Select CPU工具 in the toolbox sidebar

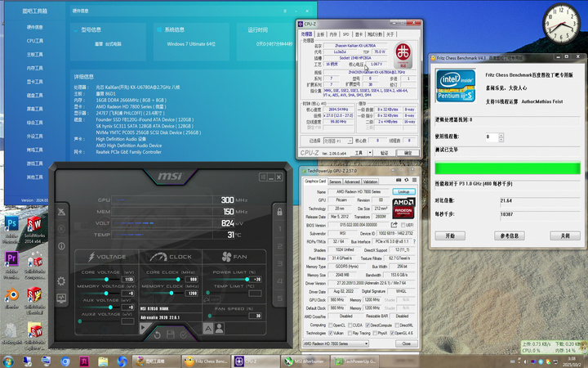[35, 41]
